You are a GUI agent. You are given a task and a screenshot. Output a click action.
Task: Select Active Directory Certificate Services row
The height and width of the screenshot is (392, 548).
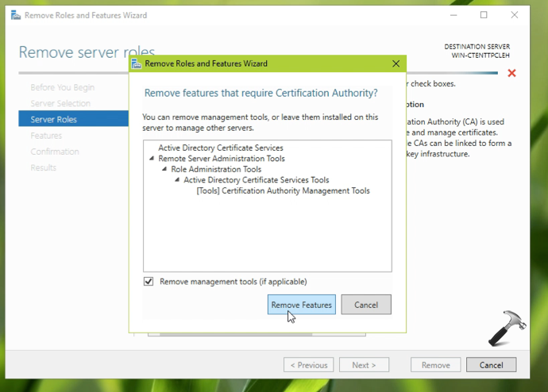[x=221, y=148]
